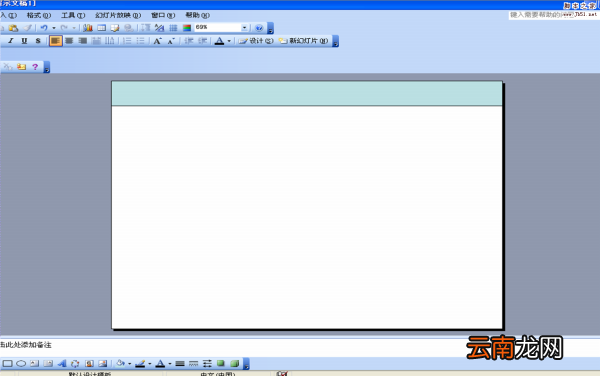Open the 帮助 (Help) menu

pyautogui.click(x=197, y=15)
